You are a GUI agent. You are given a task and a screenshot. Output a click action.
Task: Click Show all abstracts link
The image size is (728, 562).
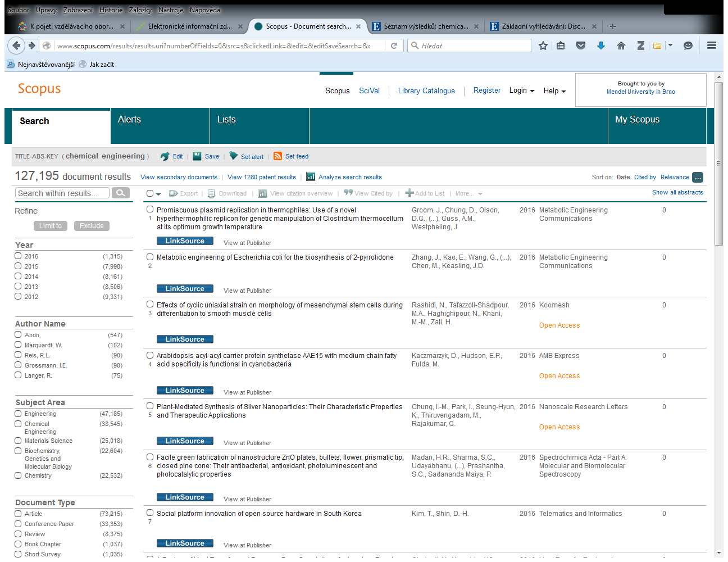pos(677,192)
